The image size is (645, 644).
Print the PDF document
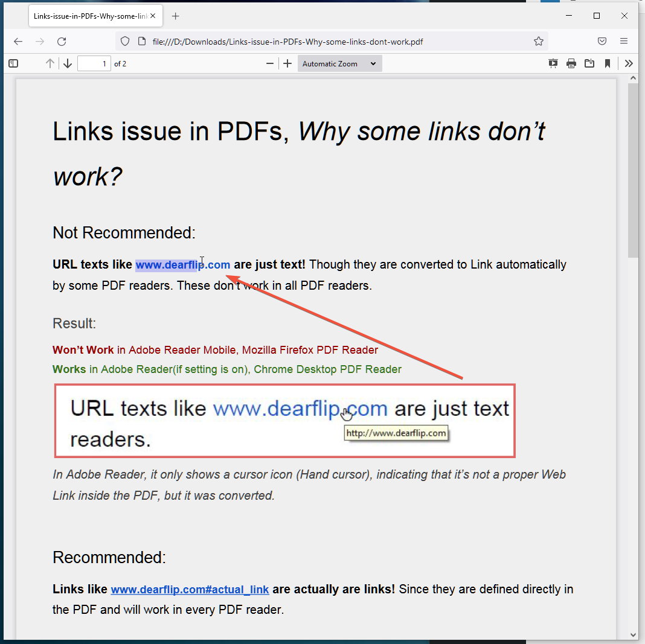tap(571, 63)
